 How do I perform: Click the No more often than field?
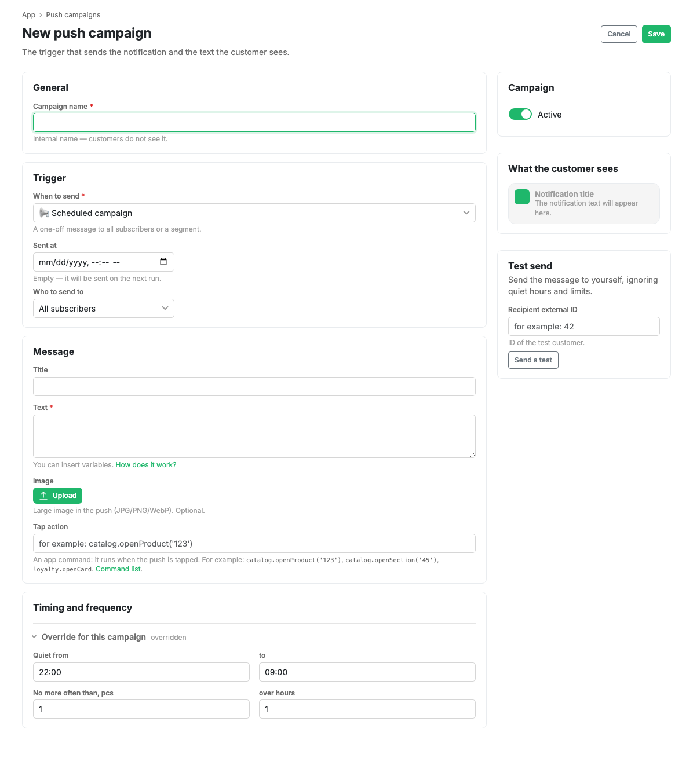point(141,709)
